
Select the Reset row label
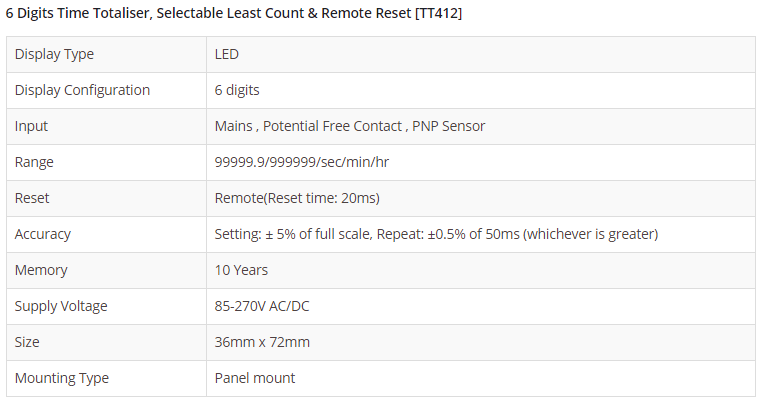[32, 198]
